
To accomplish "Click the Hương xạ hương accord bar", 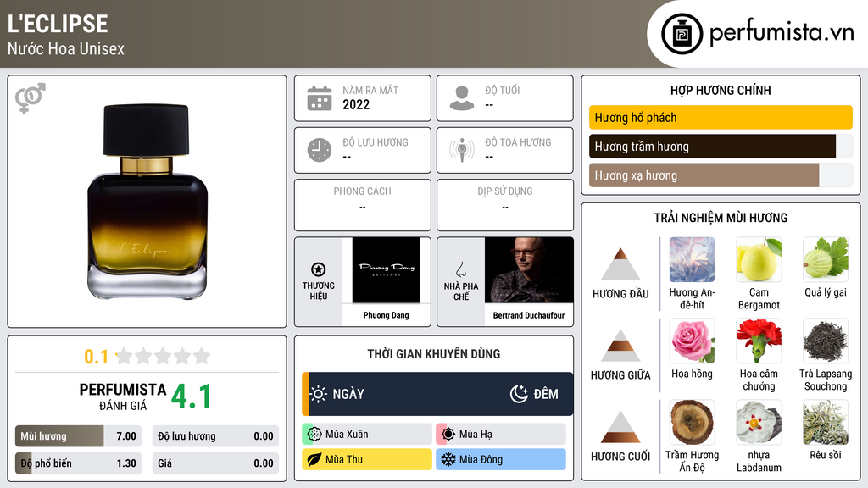I will (x=721, y=175).
